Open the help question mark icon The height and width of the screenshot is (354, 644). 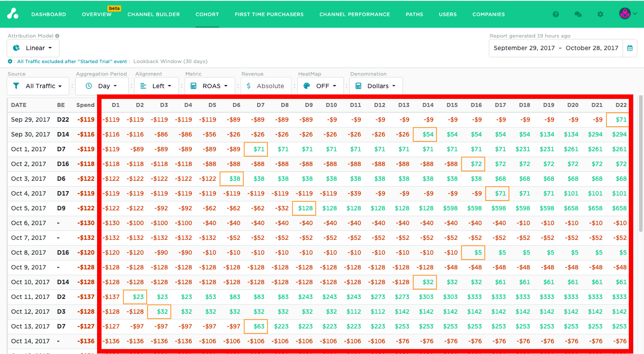pos(556,14)
